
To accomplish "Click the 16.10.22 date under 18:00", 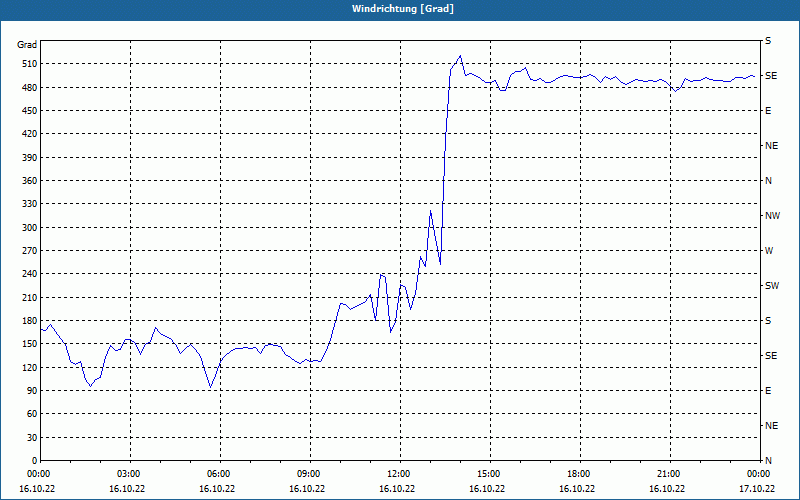I will click(x=577, y=489).
